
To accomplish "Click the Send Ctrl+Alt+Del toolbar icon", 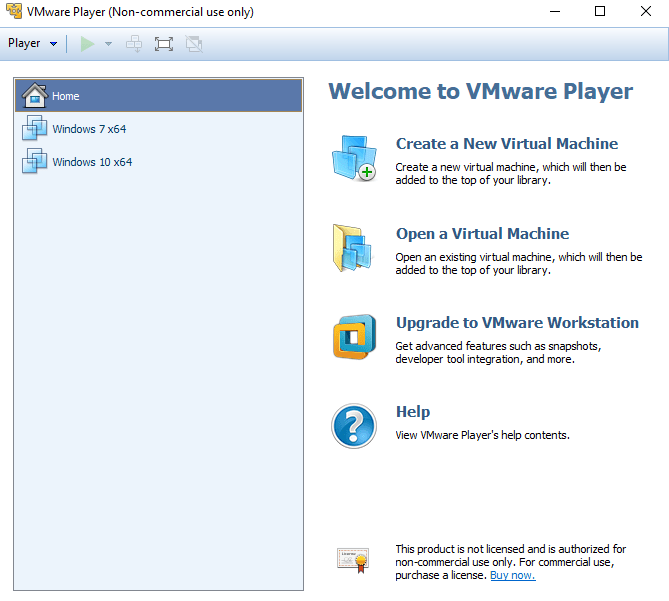I will pos(134,44).
